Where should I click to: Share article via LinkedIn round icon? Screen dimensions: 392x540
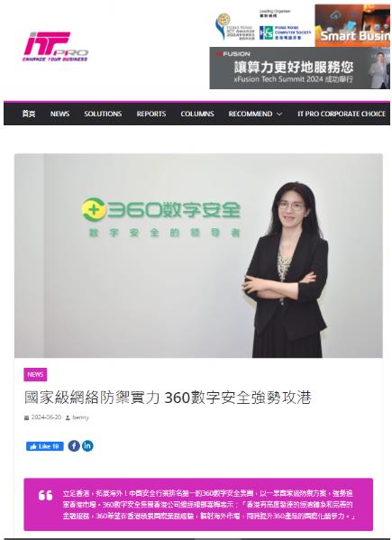tap(87, 446)
